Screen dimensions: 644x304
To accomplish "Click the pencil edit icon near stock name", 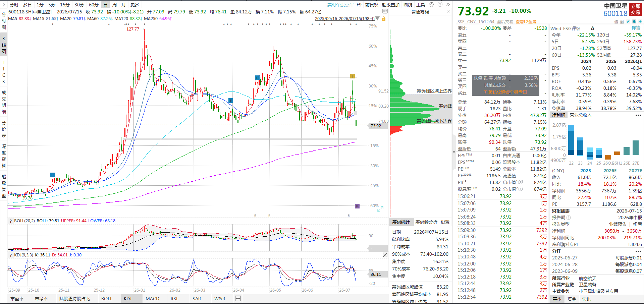I will pyautogui.click(x=628, y=21).
